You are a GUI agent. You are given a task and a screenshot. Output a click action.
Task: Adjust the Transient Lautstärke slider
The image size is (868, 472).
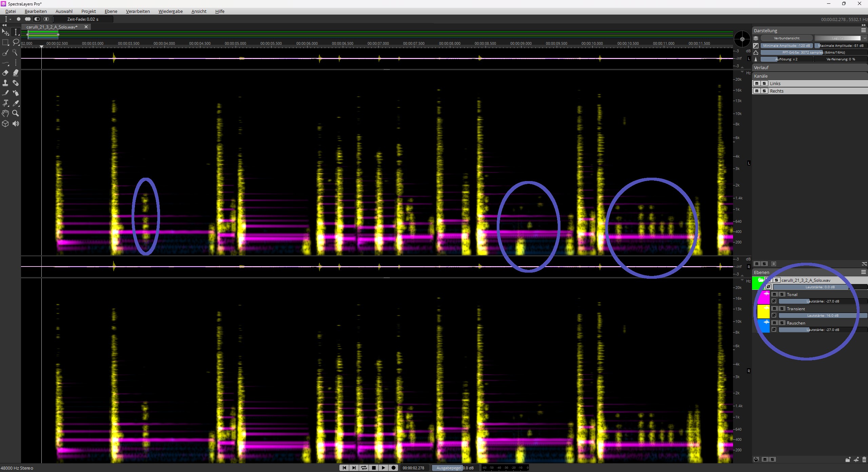coord(823,315)
